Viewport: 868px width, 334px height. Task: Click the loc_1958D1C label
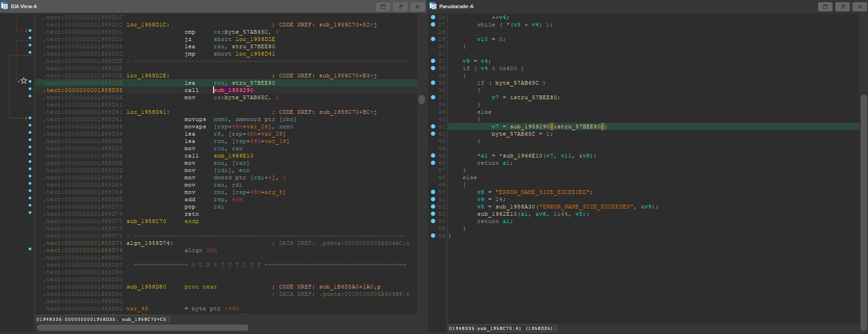coord(148,25)
